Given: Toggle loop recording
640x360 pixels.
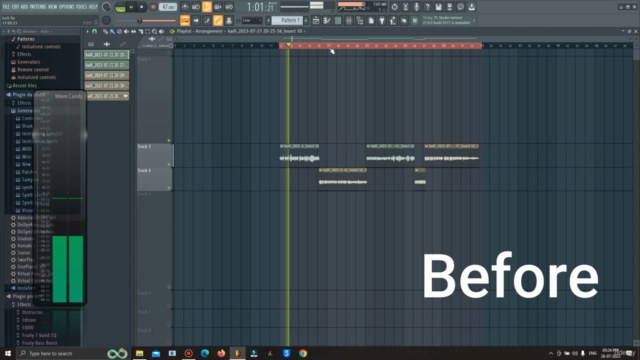Looking at the screenshot, I should [x=229, y=7].
